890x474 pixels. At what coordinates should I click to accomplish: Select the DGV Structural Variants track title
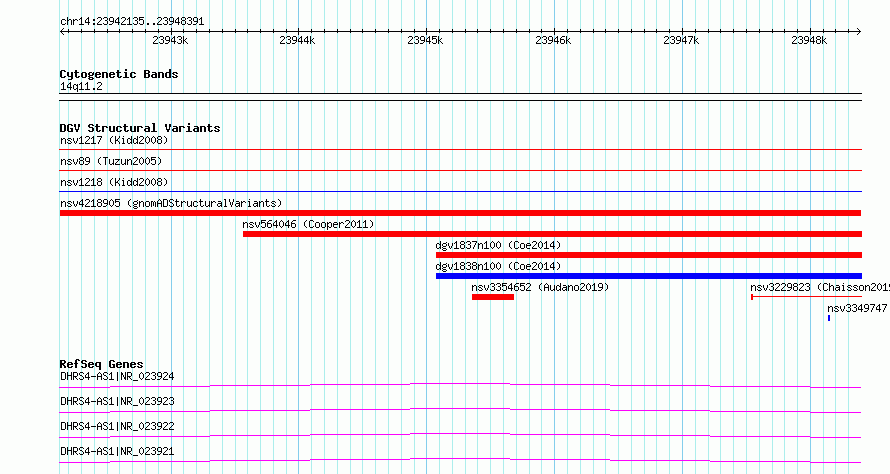(140, 128)
